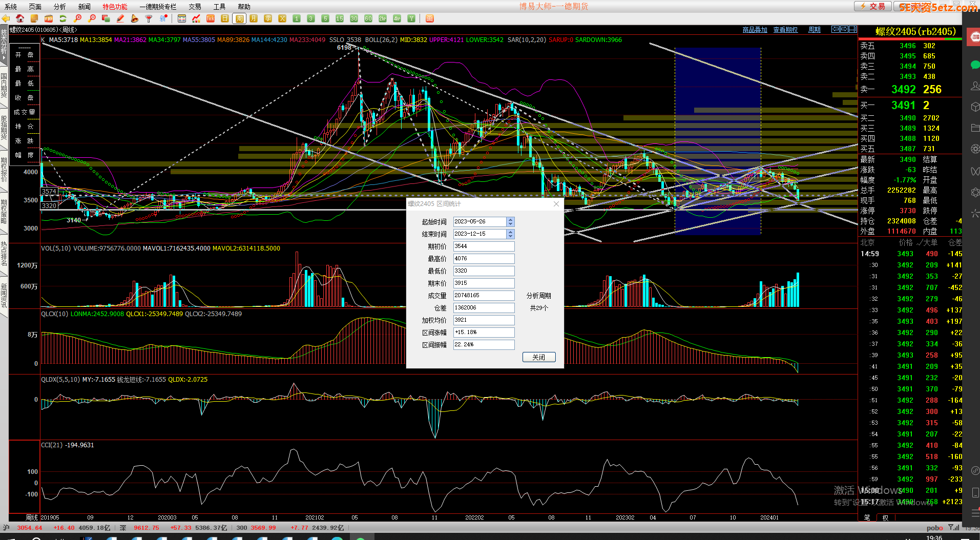Viewport: 980px width, 540px height.
Task: Select the red pencil drawing tool
Action: click(120, 18)
